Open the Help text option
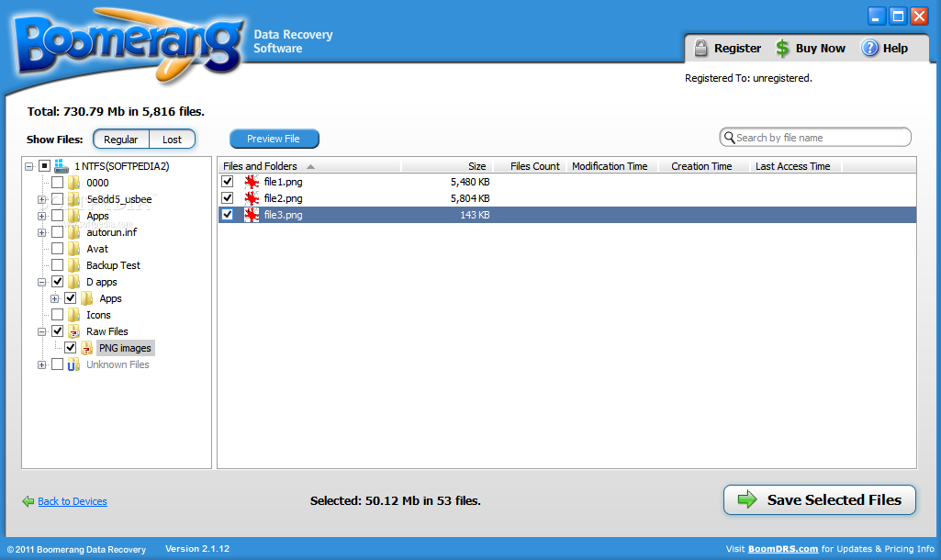Viewport: 941px width, 560px height. pyautogui.click(x=895, y=48)
